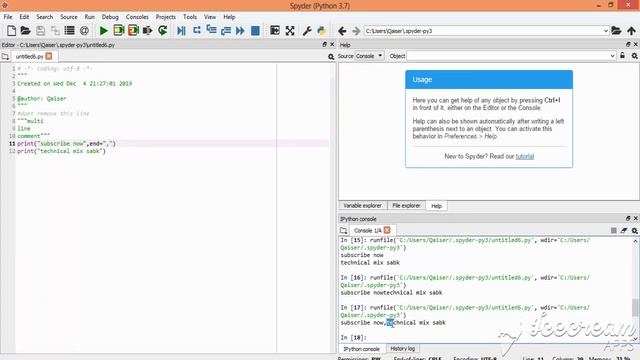The width and height of the screenshot is (640, 360).
Task: Go back with left arrow in toolbar
Action: pos(342,31)
